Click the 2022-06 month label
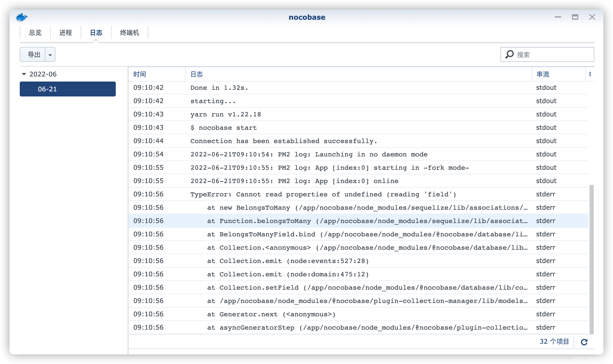The width and height of the screenshot is (613, 364). click(43, 74)
